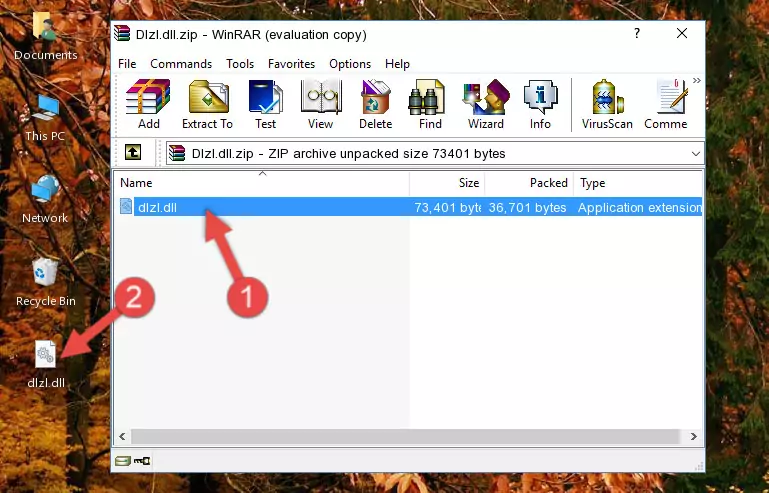Click the horizontal scrollbar track
Viewport: 769px width, 493px height.
click(x=405, y=436)
